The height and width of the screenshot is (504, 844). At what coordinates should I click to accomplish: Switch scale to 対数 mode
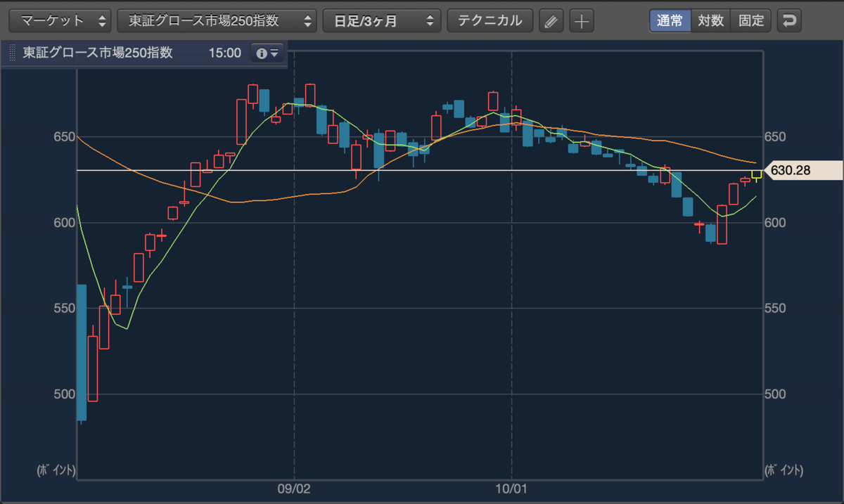pyautogui.click(x=710, y=20)
